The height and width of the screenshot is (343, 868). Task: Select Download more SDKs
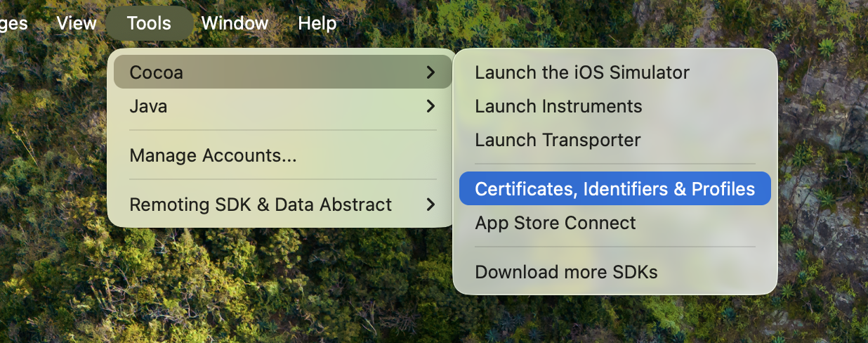click(566, 272)
